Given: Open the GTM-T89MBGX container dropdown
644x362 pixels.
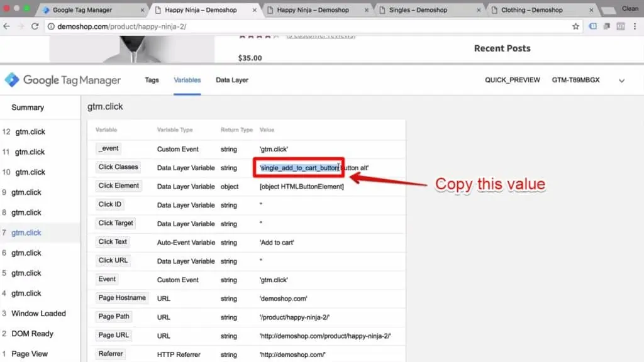Looking at the screenshot, I should 622,80.
